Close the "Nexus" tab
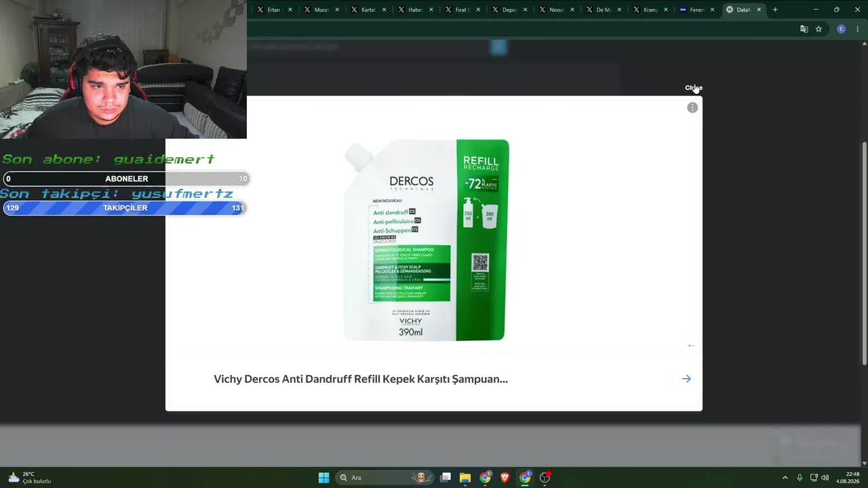Viewport: 868px width, 488px height. pyautogui.click(x=572, y=9)
